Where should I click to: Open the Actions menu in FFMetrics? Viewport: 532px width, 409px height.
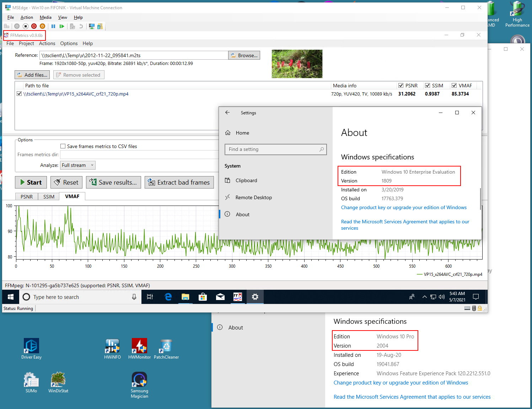tap(47, 43)
